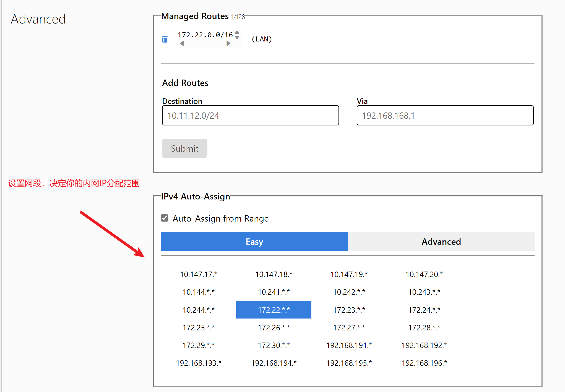Select the 10.147.17.* range
Image resolution: width=565 pixels, height=392 pixels.
[x=199, y=274]
